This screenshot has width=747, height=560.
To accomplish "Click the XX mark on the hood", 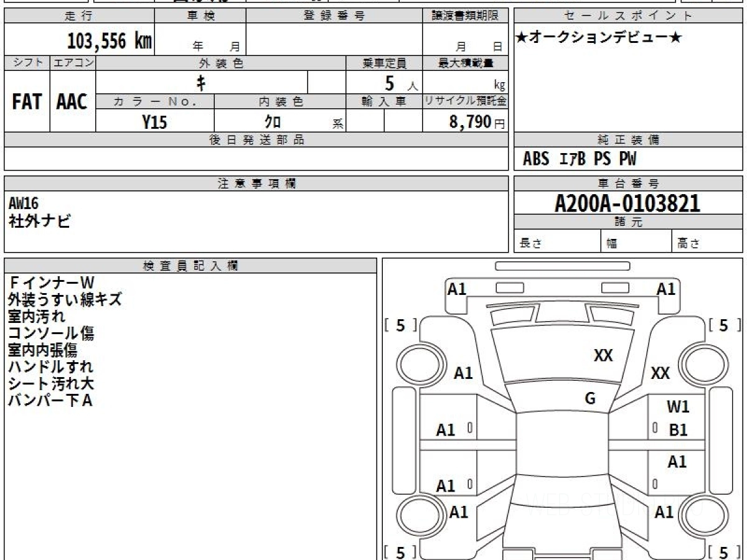I will pos(603,356).
